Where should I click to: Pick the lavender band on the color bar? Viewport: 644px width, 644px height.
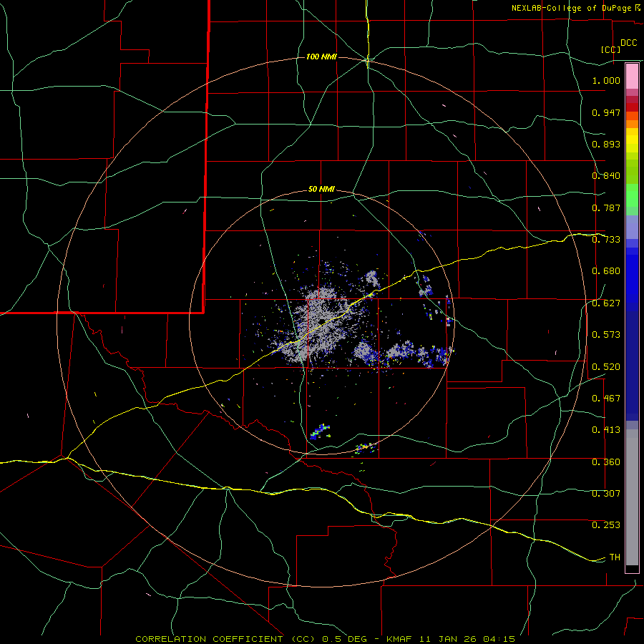pos(632,228)
